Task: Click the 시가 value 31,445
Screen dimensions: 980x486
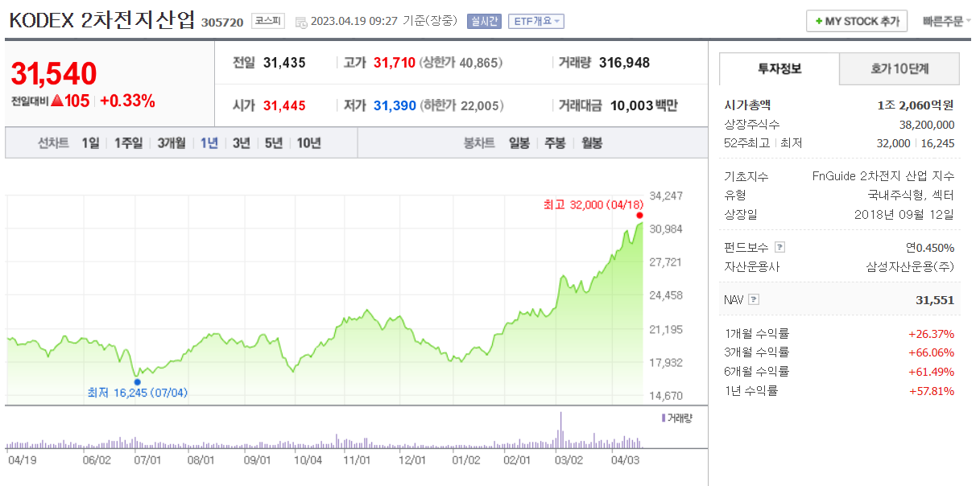Action: pyautogui.click(x=284, y=105)
